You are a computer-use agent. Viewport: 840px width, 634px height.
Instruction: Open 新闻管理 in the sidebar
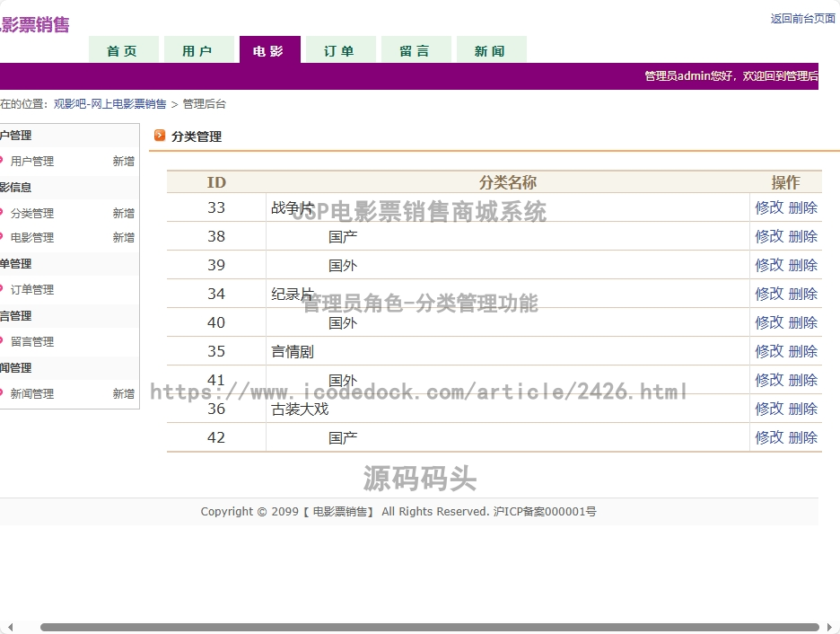(x=32, y=393)
